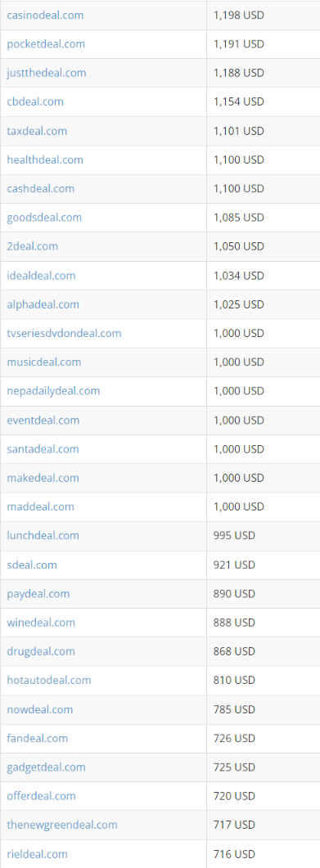Image resolution: width=320 pixels, height=868 pixels.
Task: Click the nepadailydeal.com link
Action: pos(53,390)
